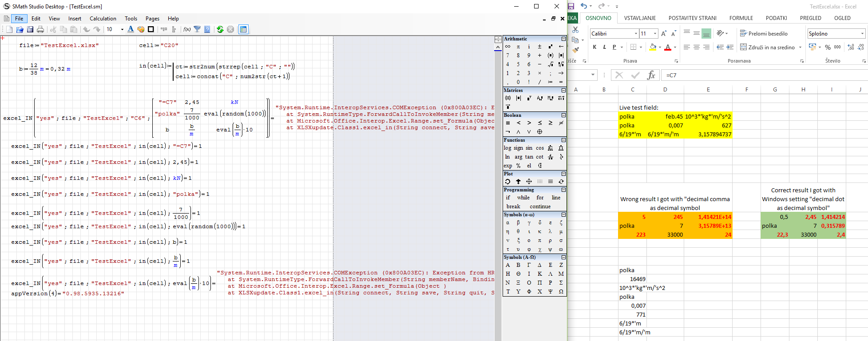
Task: Toggle bold K formatting in Excel
Action: [595, 47]
